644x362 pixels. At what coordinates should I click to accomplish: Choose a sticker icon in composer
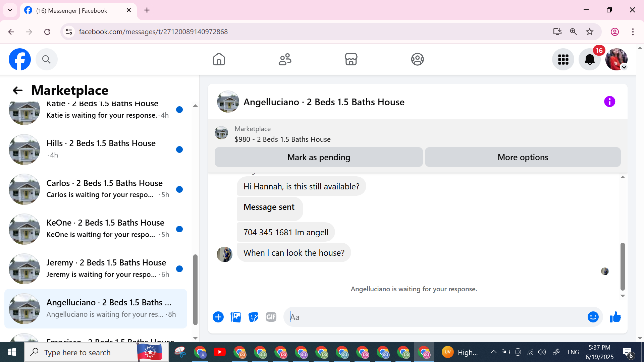253,317
